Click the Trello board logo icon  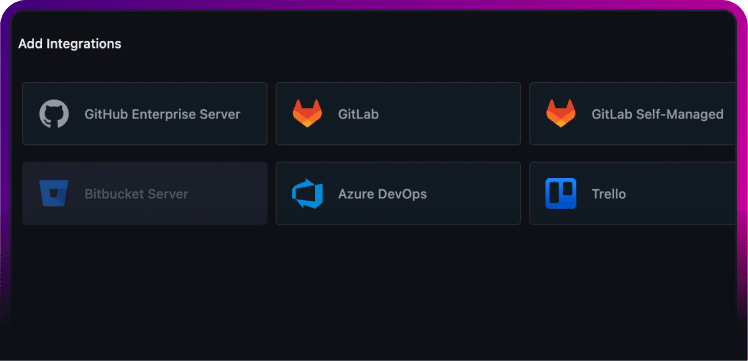click(x=561, y=194)
